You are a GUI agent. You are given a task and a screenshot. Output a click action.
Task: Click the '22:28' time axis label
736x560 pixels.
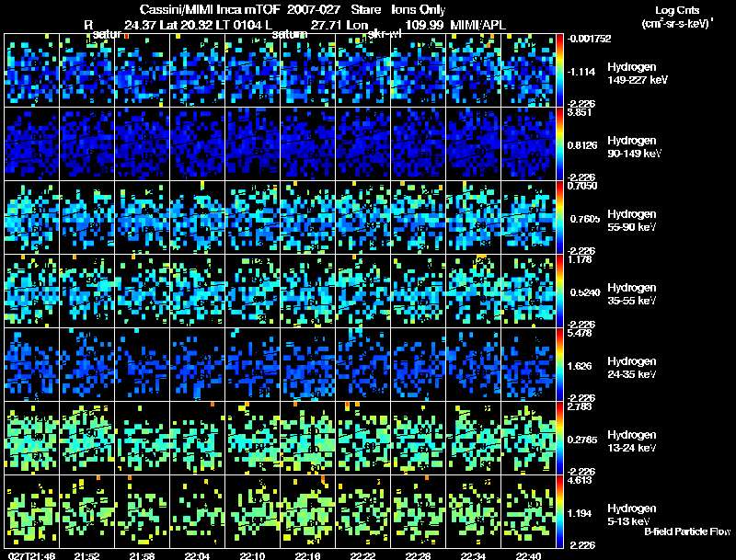click(419, 555)
